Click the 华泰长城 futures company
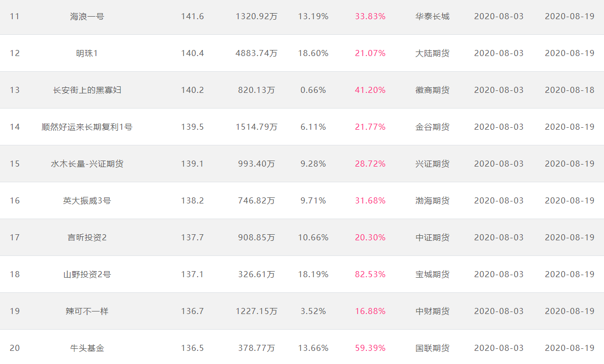The width and height of the screenshot is (604, 364). (x=433, y=17)
